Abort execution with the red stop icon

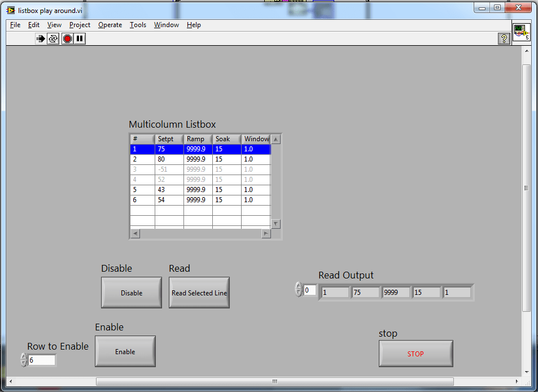pyautogui.click(x=67, y=38)
